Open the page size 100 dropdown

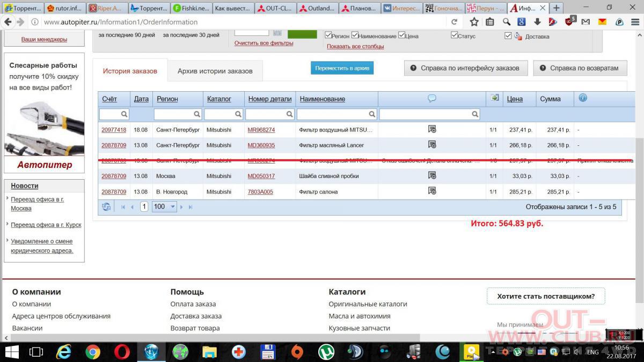(164, 206)
